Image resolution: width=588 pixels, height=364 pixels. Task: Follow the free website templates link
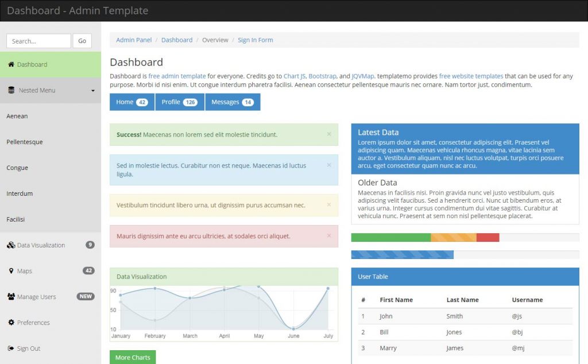click(471, 75)
